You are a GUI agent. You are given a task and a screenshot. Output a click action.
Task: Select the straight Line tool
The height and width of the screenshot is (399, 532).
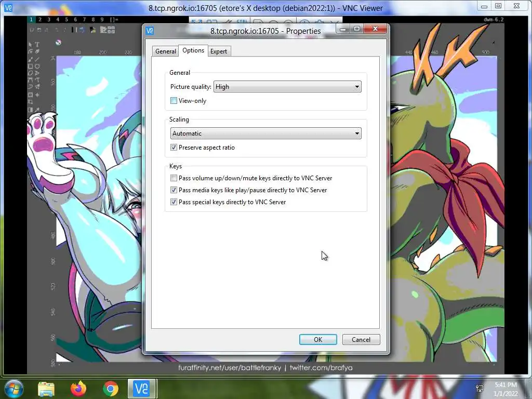point(37,59)
